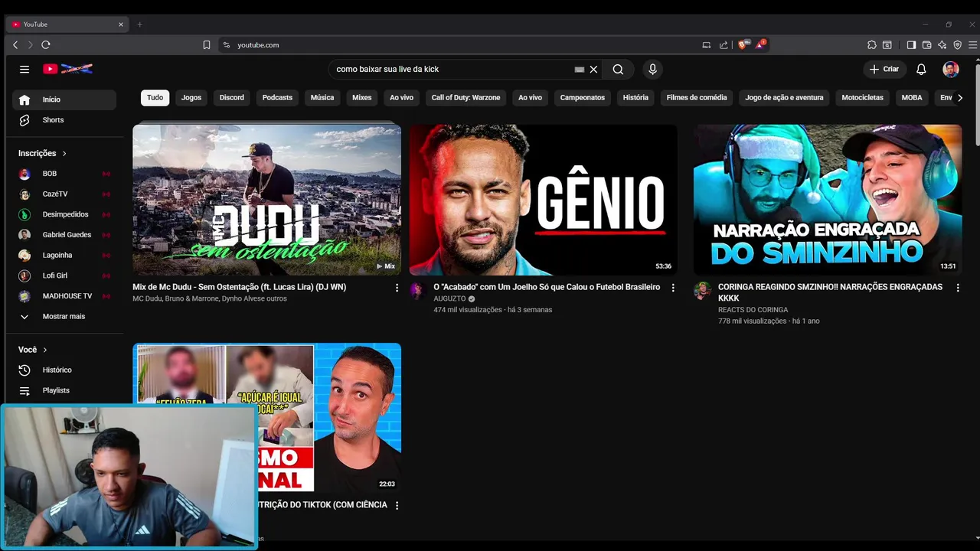This screenshot has width=980, height=551.
Task: Open Reacts do Coringa channel avatar
Action: [x=702, y=290]
